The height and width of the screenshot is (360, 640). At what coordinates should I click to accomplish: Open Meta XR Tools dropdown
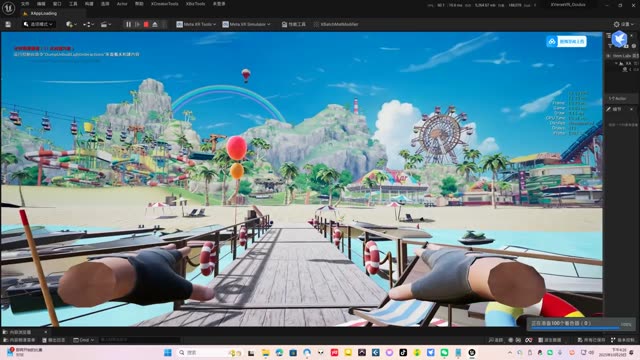coord(196,24)
